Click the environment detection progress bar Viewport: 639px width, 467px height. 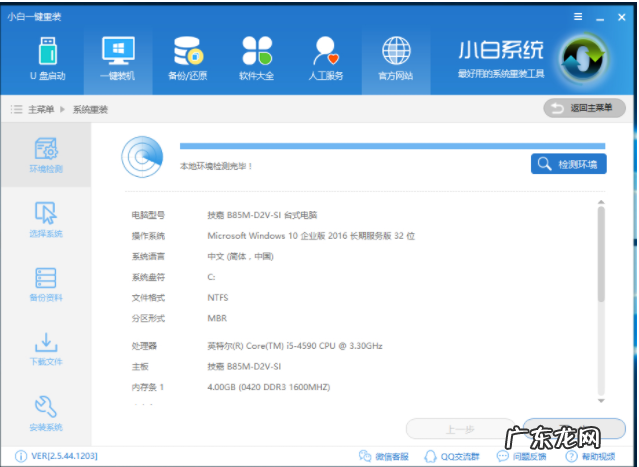[x=391, y=146]
